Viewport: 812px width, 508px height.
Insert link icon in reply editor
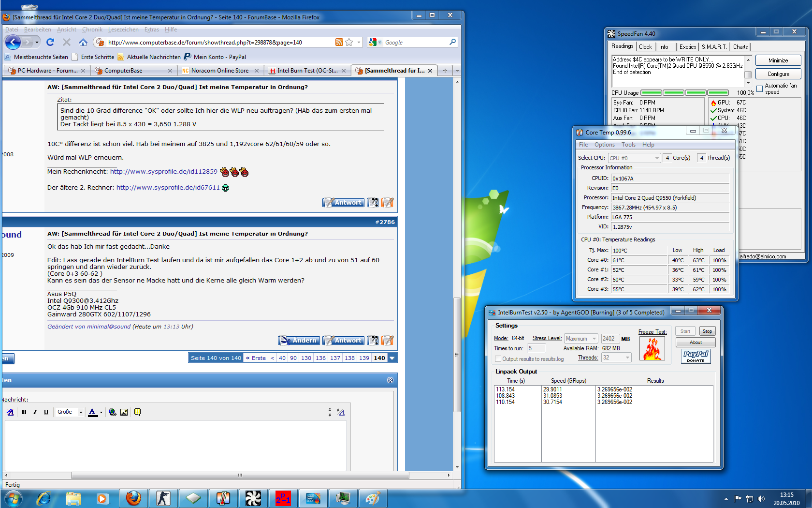pos(113,412)
